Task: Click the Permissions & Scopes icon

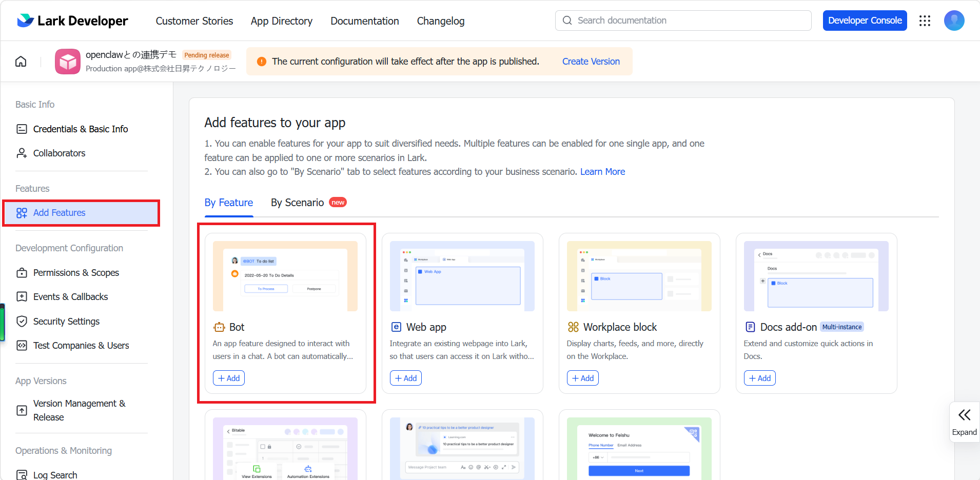Action: tap(22, 273)
